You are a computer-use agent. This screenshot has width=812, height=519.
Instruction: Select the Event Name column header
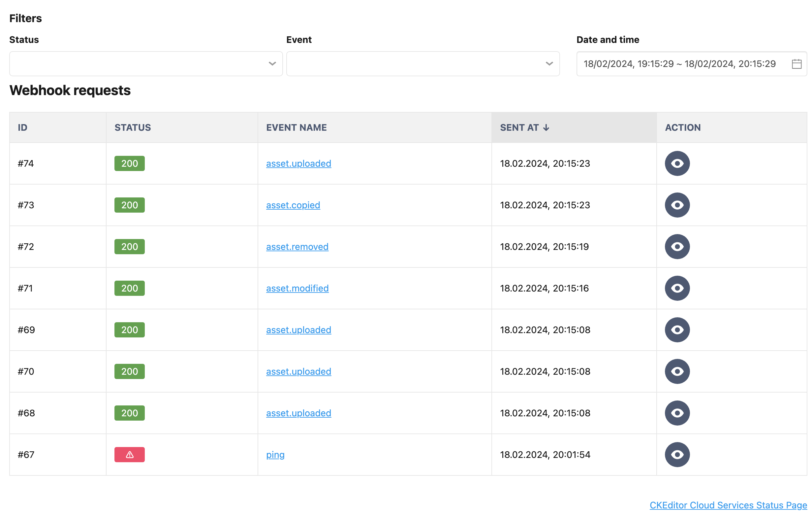pos(297,127)
